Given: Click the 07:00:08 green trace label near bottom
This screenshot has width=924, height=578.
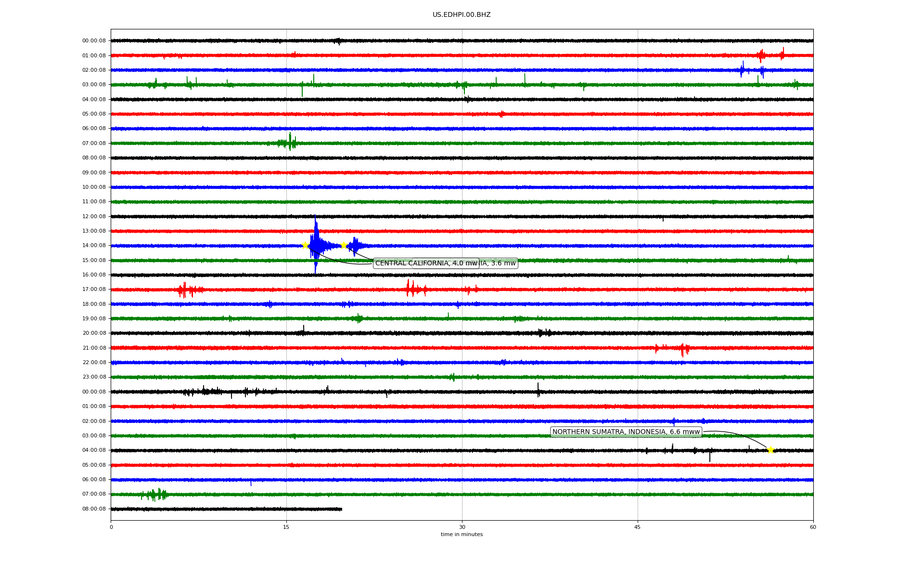Looking at the screenshot, I should (x=94, y=494).
